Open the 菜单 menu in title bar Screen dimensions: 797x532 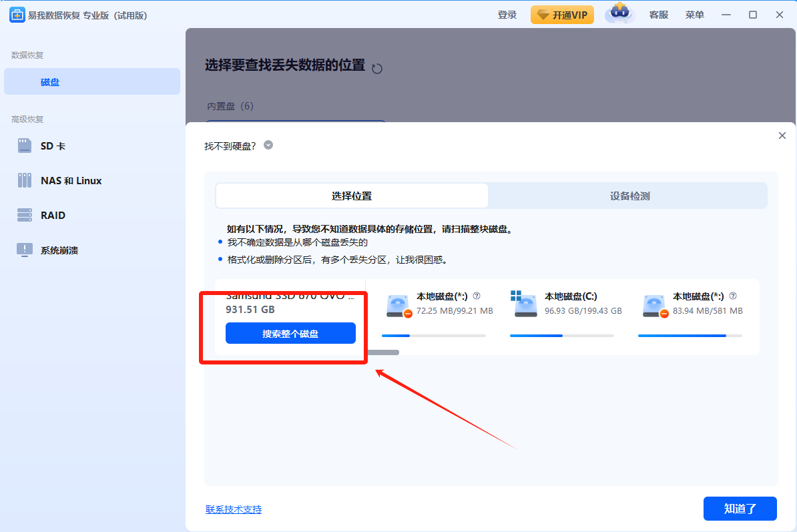pos(694,15)
